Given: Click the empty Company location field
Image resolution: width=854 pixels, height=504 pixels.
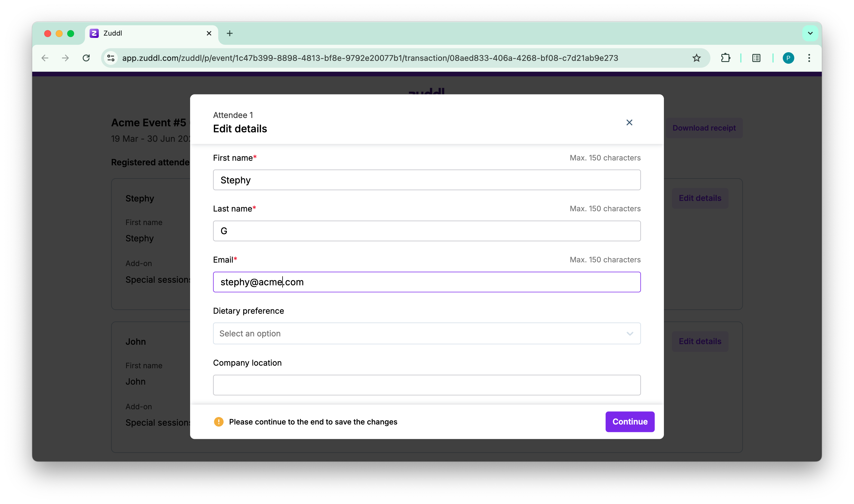Looking at the screenshot, I should (x=426, y=385).
